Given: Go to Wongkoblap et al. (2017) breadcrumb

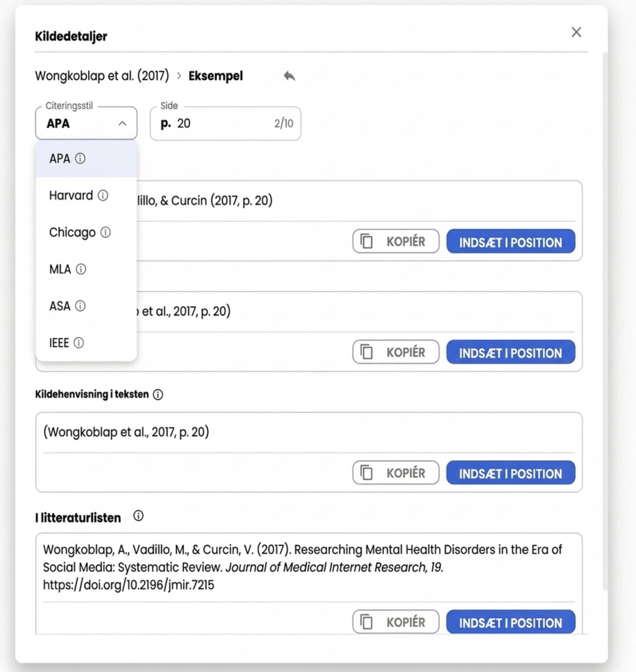Looking at the screenshot, I should [x=102, y=76].
